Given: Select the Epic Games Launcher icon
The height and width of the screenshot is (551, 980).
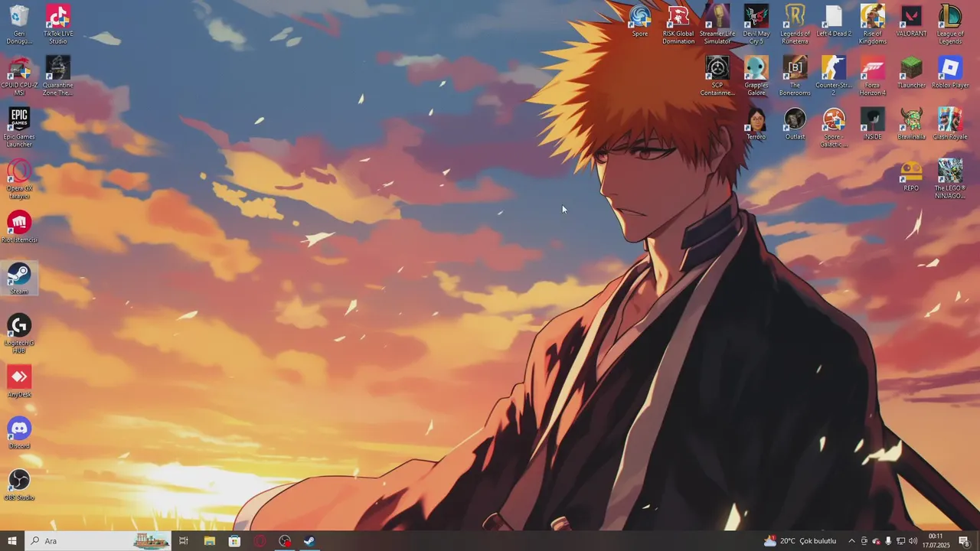Looking at the screenshot, I should pyautogui.click(x=19, y=127).
